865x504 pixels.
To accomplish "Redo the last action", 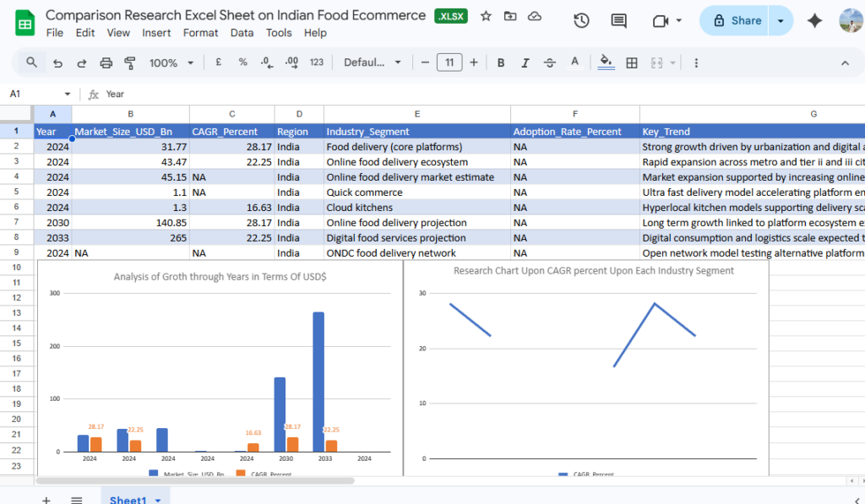I will [x=82, y=62].
